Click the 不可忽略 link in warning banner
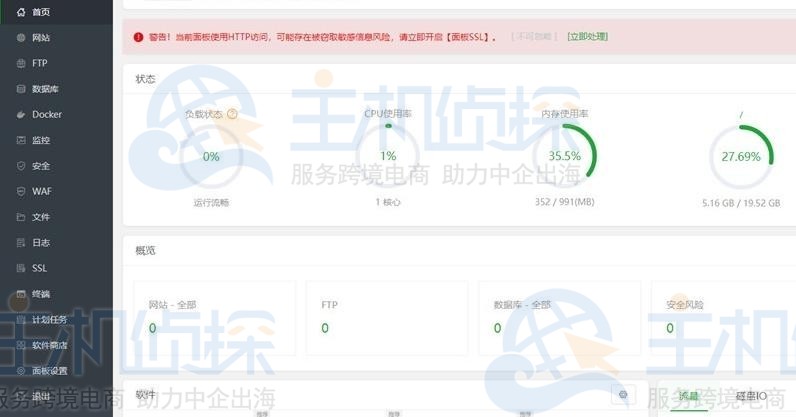The height and width of the screenshot is (417, 796). click(533, 37)
